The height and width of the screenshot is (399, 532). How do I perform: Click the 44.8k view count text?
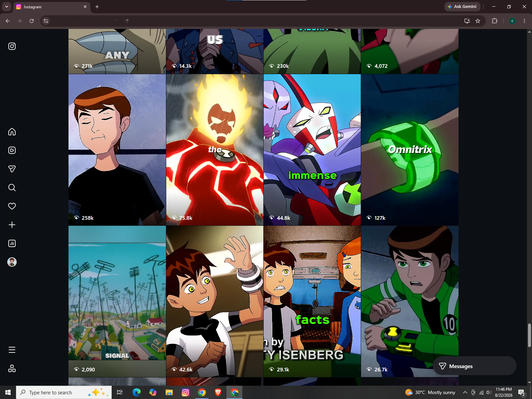(284, 218)
